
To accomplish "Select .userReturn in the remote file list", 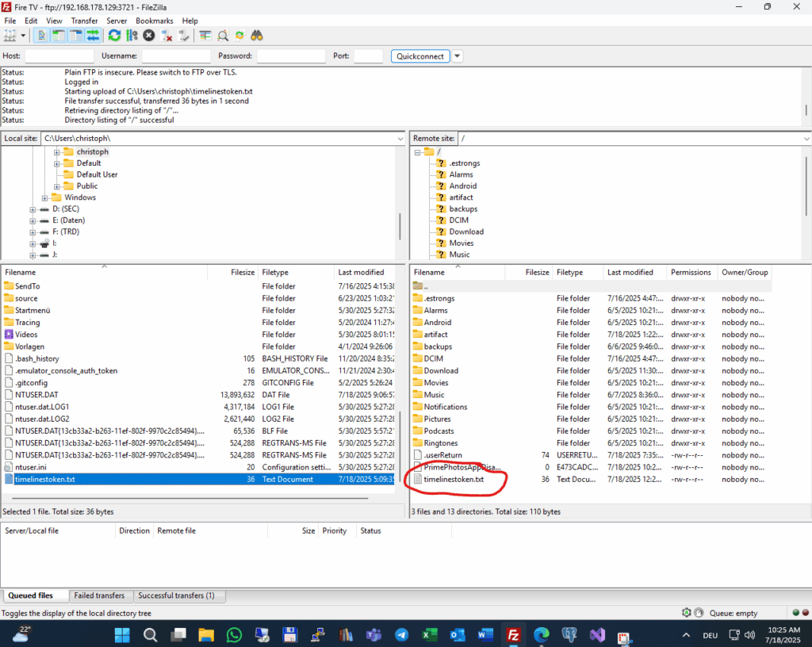I will (592, 455).
